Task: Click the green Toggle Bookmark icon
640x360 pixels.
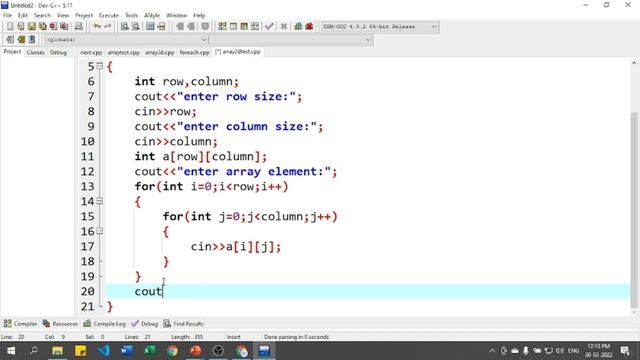Action: (21, 40)
